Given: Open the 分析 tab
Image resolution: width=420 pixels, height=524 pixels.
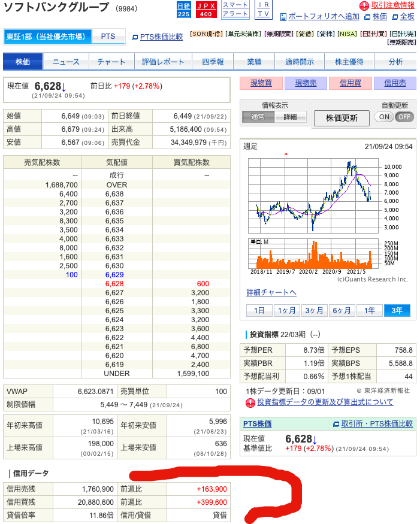Looking at the screenshot, I should (x=395, y=62).
